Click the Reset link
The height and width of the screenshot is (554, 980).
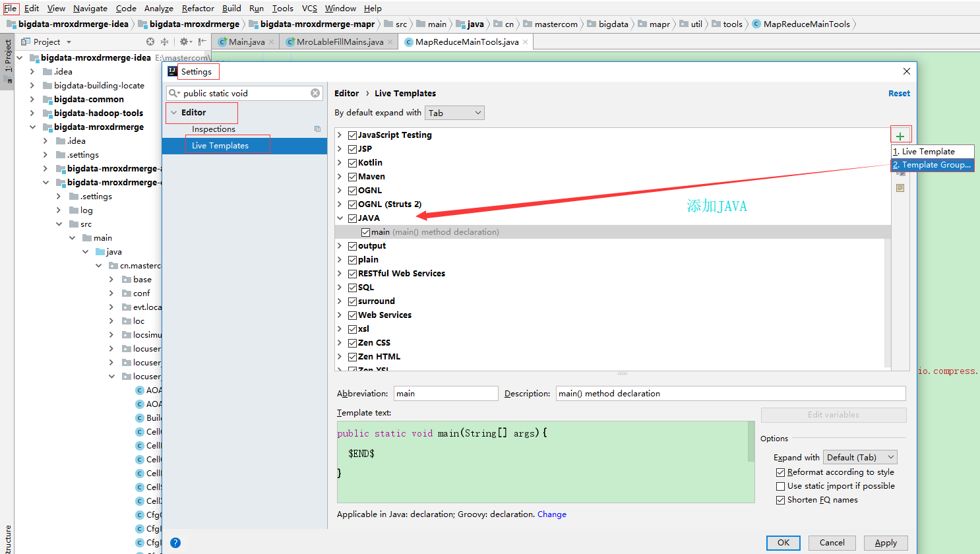tap(899, 94)
